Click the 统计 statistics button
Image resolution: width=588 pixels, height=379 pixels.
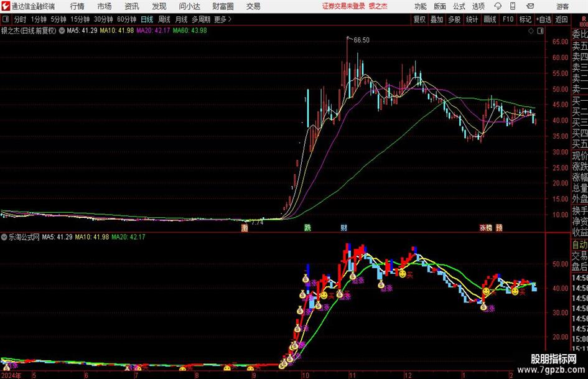pyautogui.click(x=472, y=19)
